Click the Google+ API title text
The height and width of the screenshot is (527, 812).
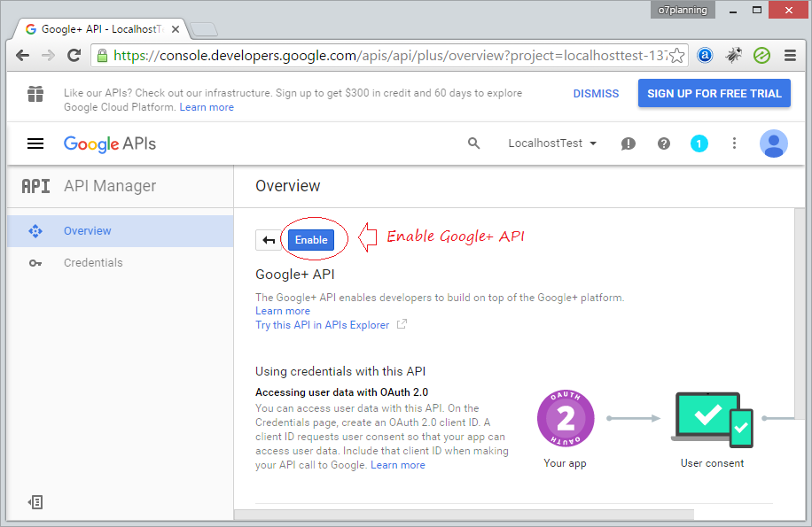(294, 275)
